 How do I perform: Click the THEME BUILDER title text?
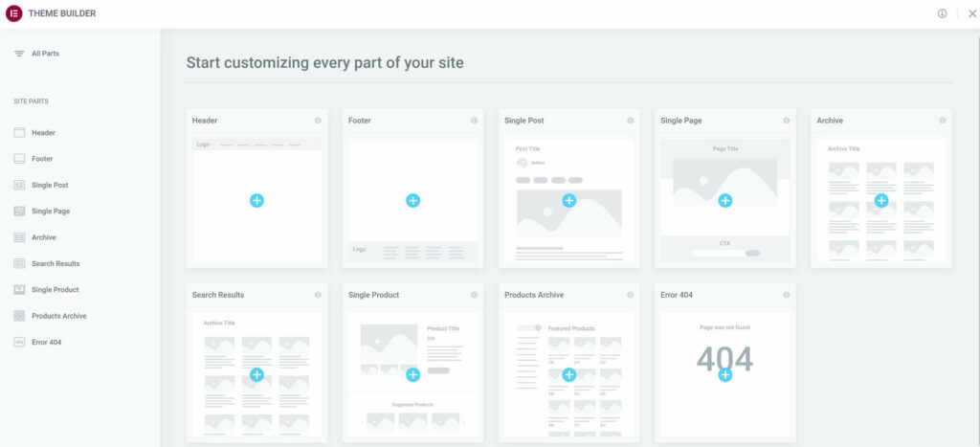[62, 13]
